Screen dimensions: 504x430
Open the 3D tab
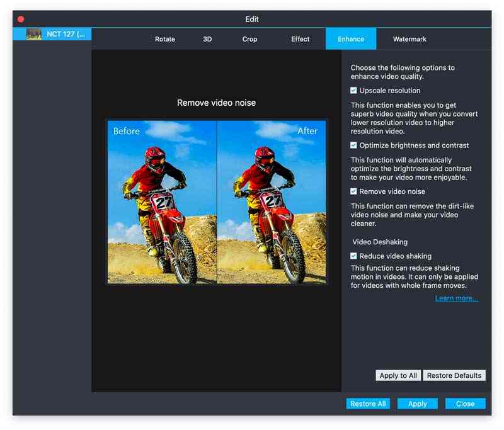tap(207, 39)
